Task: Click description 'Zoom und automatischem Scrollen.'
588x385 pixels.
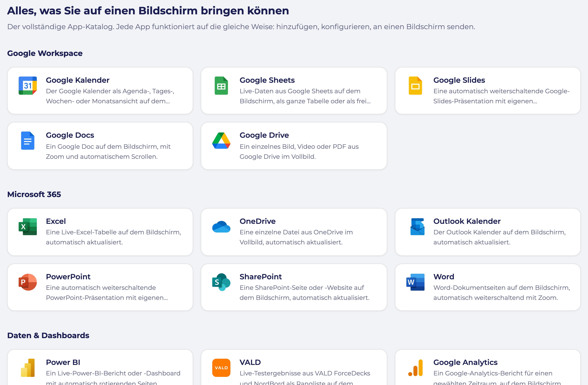Action: click(x=102, y=157)
